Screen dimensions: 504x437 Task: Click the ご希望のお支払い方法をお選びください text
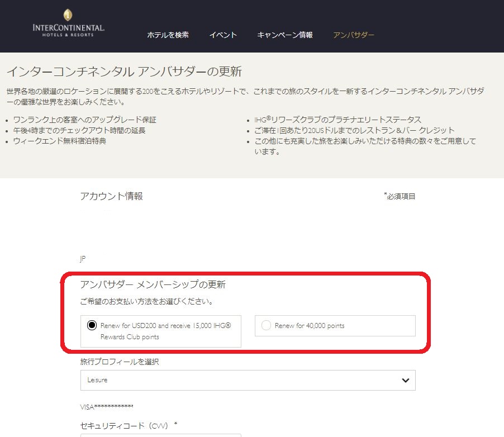point(146,301)
